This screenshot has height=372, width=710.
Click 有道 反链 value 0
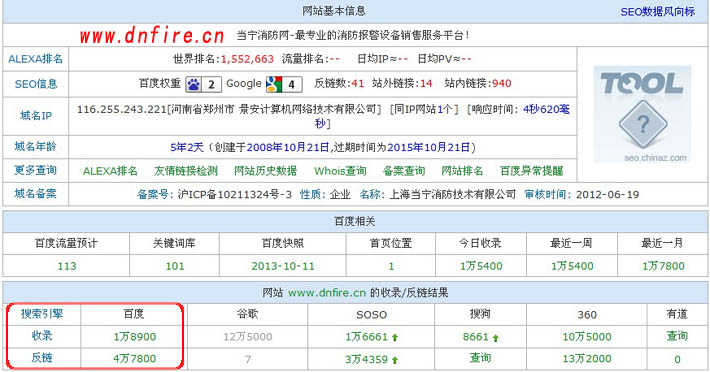click(677, 359)
